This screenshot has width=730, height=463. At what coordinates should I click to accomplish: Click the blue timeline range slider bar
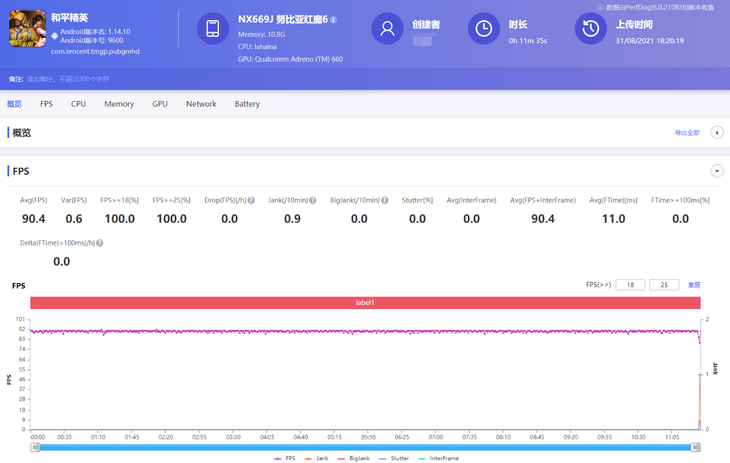pyautogui.click(x=365, y=447)
